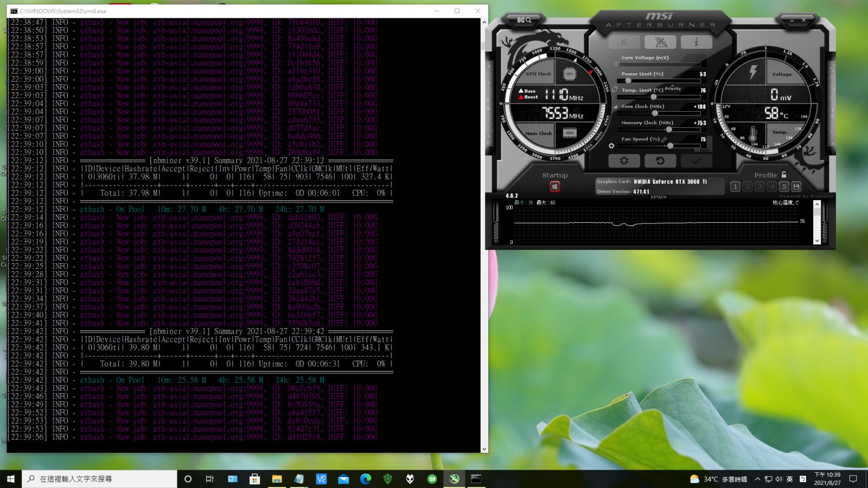Open the LINE app on taskbar

tap(432, 479)
